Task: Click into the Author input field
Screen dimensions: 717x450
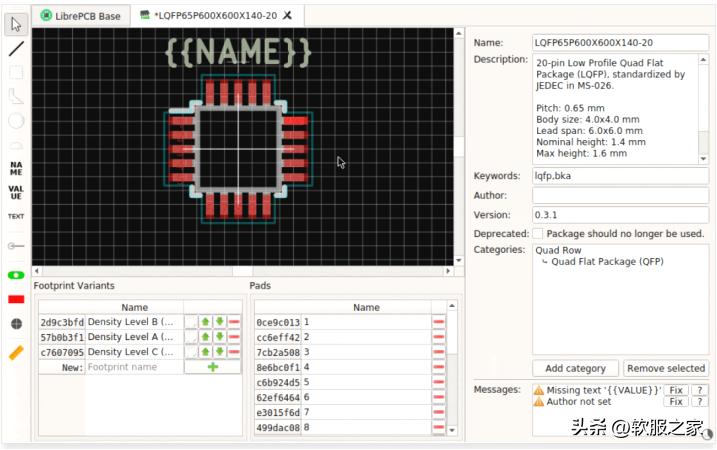Action: click(x=620, y=195)
